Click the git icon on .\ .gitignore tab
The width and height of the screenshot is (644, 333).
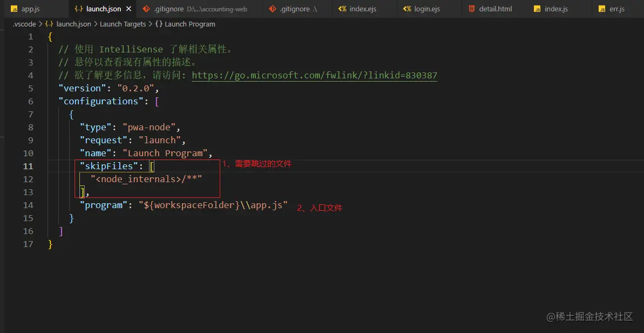[272, 9]
